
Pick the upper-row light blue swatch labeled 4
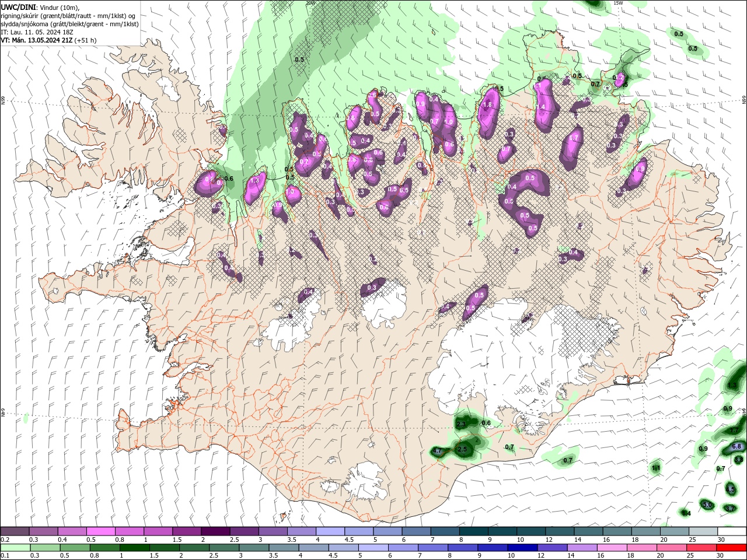tap(330, 531)
